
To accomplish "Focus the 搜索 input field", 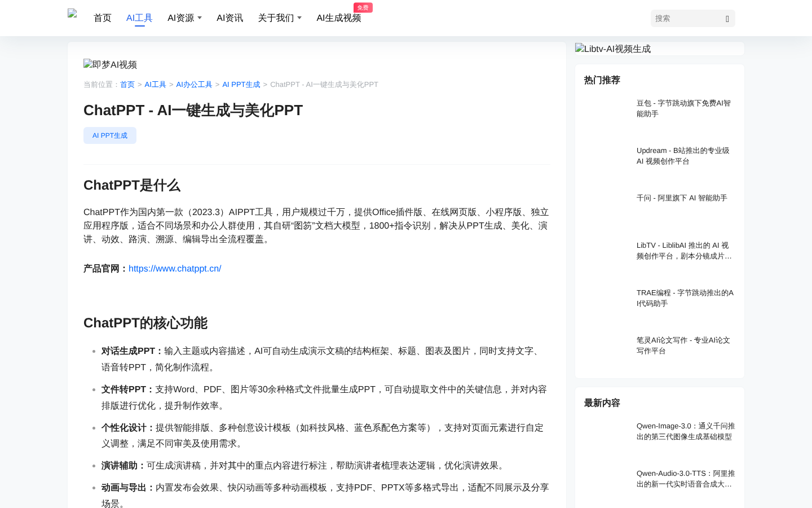I will pos(687,19).
